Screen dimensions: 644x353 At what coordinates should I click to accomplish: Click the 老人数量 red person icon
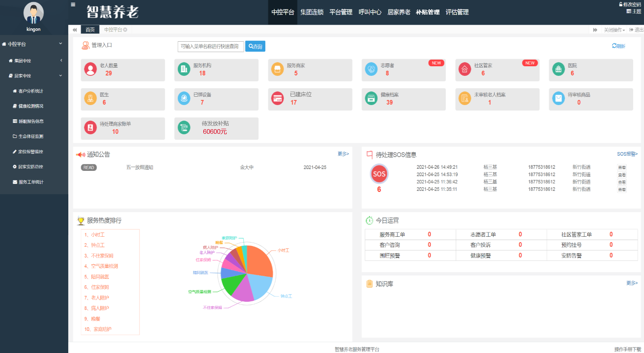[x=90, y=69]
